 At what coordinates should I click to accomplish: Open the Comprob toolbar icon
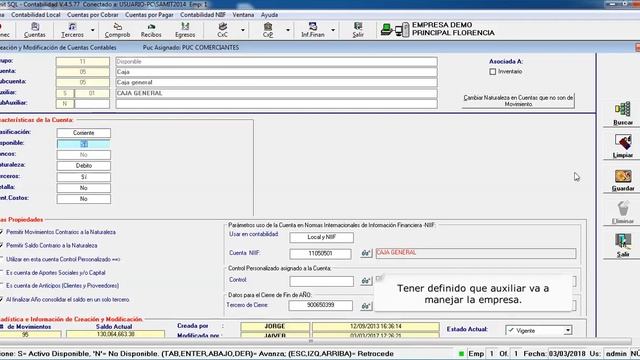tap(117, 30)
